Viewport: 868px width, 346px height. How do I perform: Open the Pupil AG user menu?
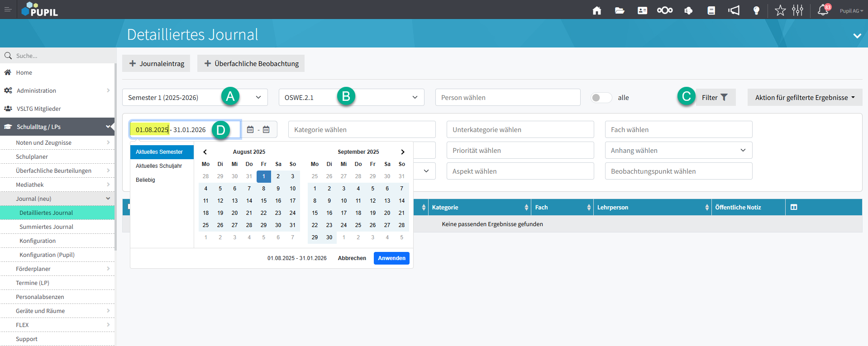(x=851, y=11)
